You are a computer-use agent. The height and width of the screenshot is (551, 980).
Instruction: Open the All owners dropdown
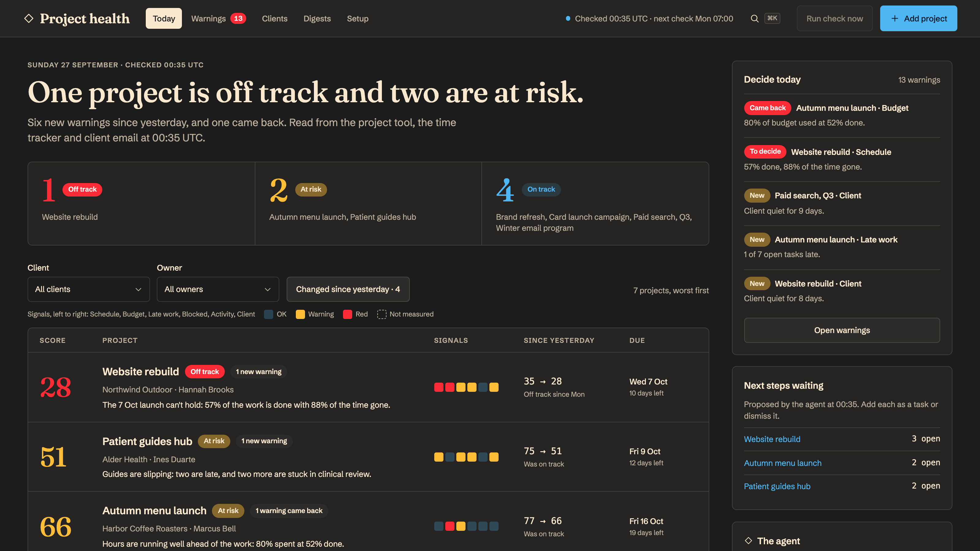point(218,289)
